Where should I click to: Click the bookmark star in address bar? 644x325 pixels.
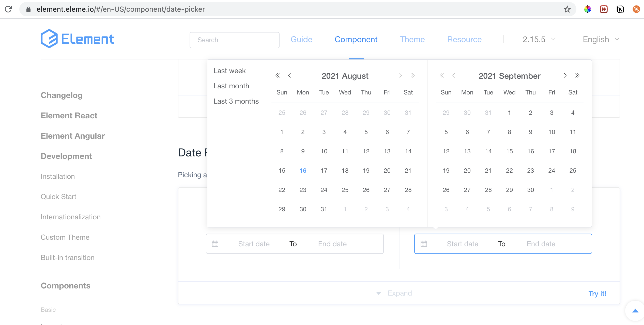(x=567, y=9)
